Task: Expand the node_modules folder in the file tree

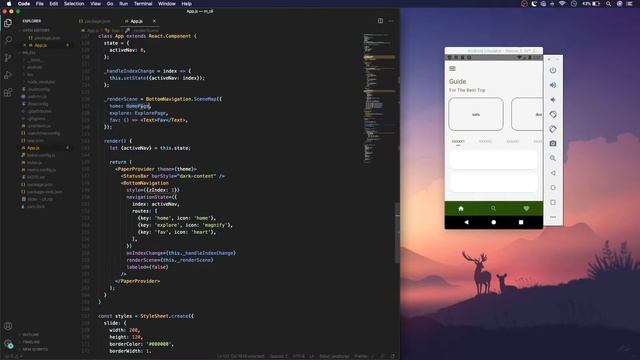Action: (41, 82)
